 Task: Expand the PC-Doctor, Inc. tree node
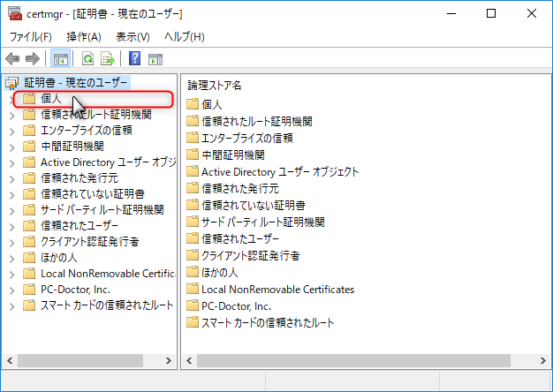pos(11,290)
